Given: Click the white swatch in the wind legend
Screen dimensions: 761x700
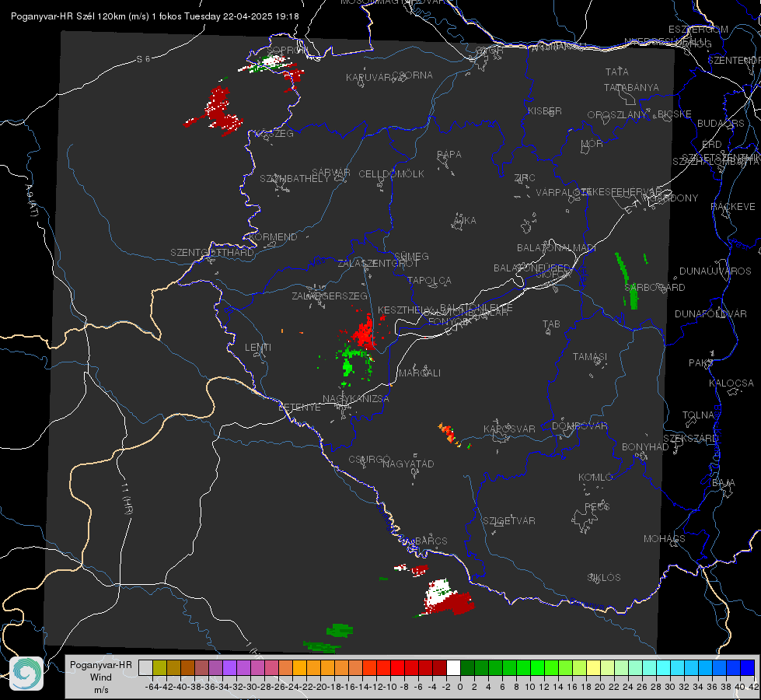Looking at the screenshot, I should [453, 668].
